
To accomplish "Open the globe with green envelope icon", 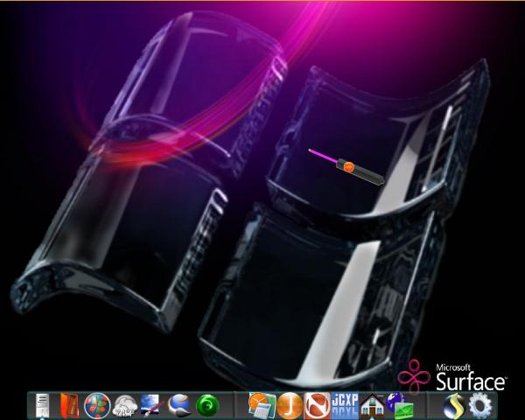I will point(400,406).
